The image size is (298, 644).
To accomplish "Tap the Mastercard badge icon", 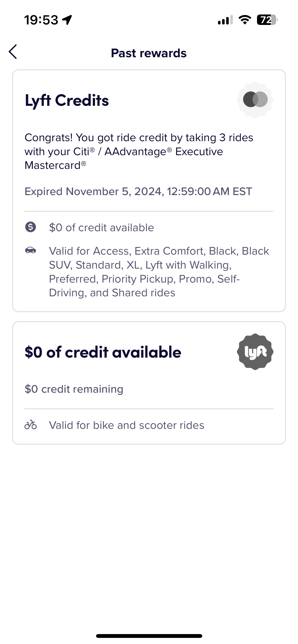I will pyautogui.click(x=255, y=100).
